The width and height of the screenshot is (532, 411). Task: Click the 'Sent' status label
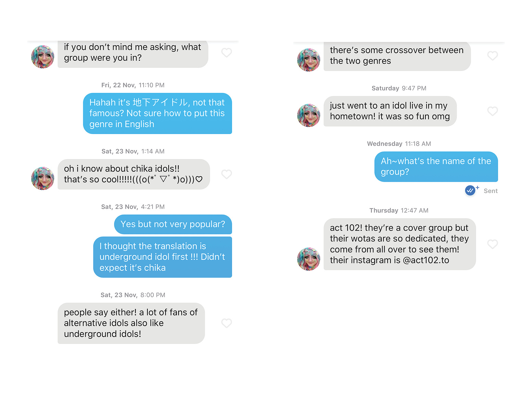491,191
